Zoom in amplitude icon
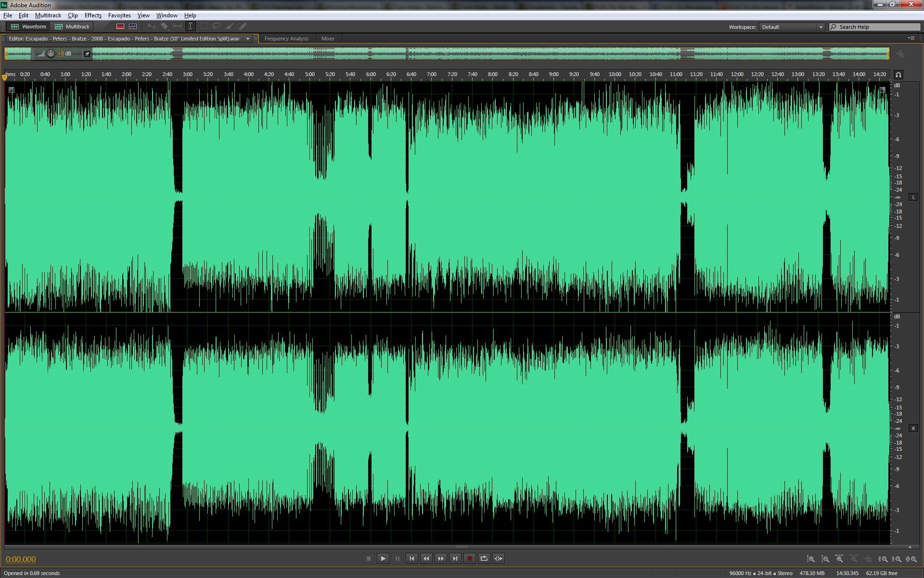This screenshot has width=924, height=578. tap(811, 559)
